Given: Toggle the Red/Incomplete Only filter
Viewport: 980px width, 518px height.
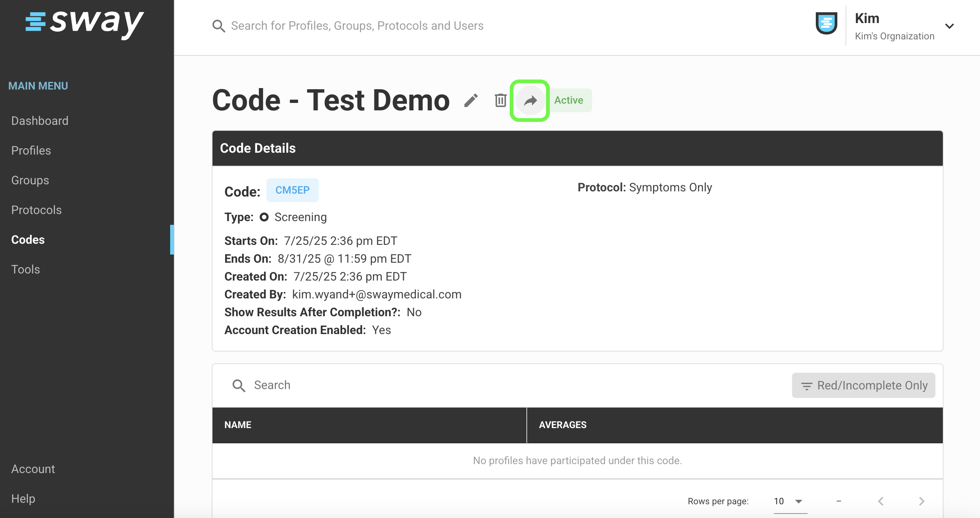Looking at the screenshot, I should click(x=863, y=386).
